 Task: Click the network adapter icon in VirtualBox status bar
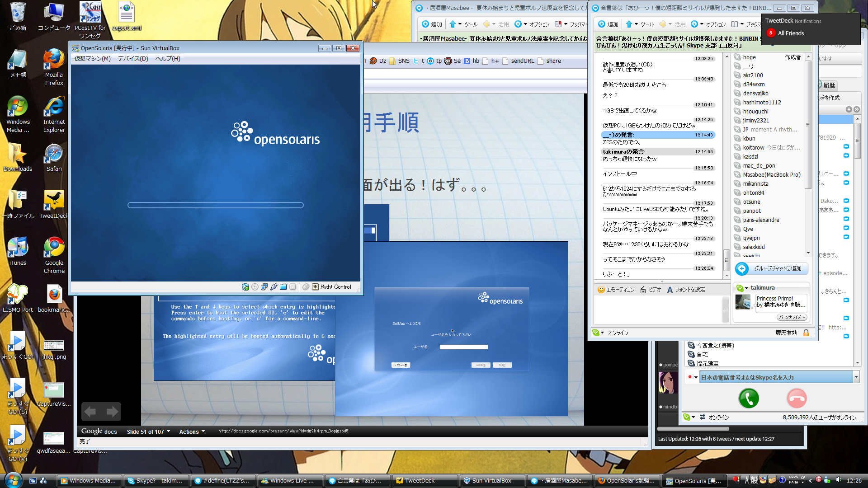tap(264, 287)
